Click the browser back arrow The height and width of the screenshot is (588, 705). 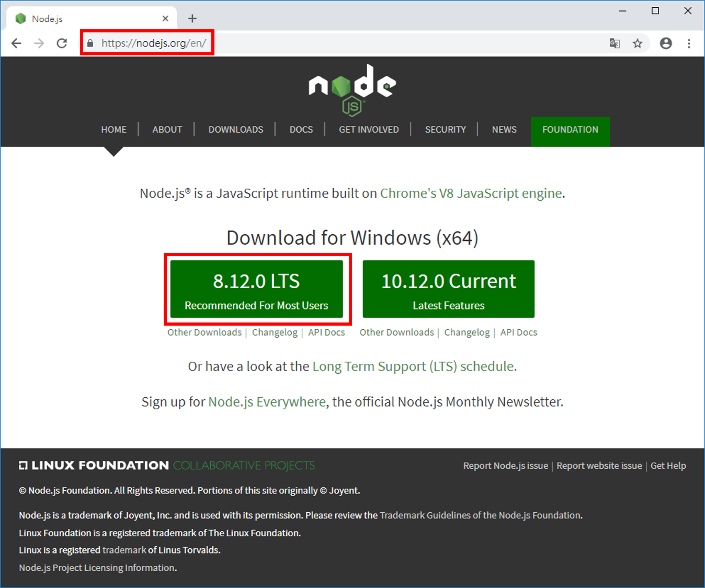point(16,43)
